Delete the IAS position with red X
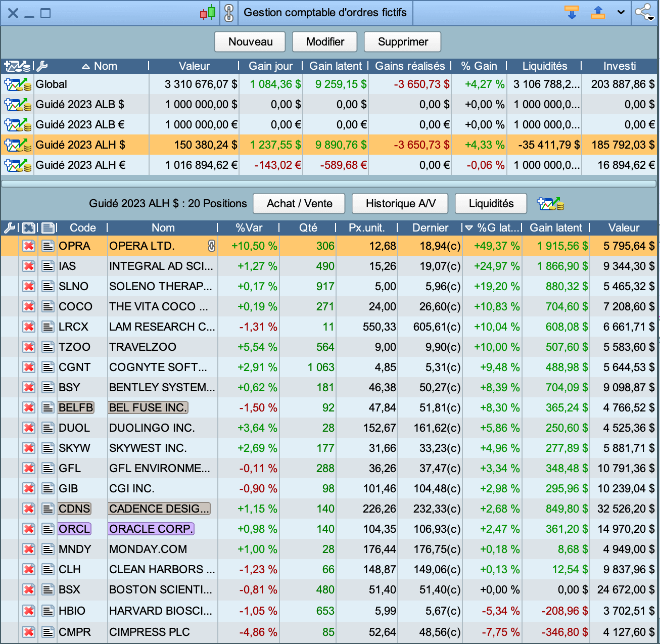This screenshot has height=644, width=660. point(29,266)
